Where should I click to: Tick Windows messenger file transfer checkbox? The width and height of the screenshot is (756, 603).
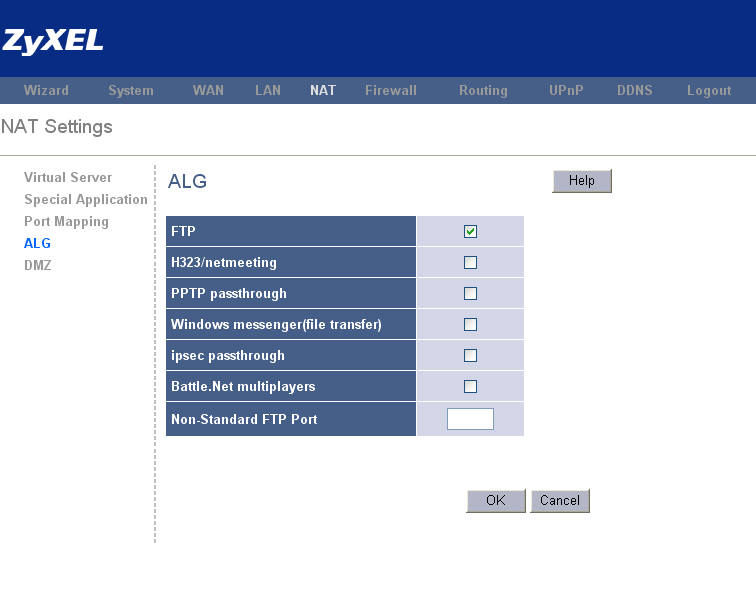(470, 325)
